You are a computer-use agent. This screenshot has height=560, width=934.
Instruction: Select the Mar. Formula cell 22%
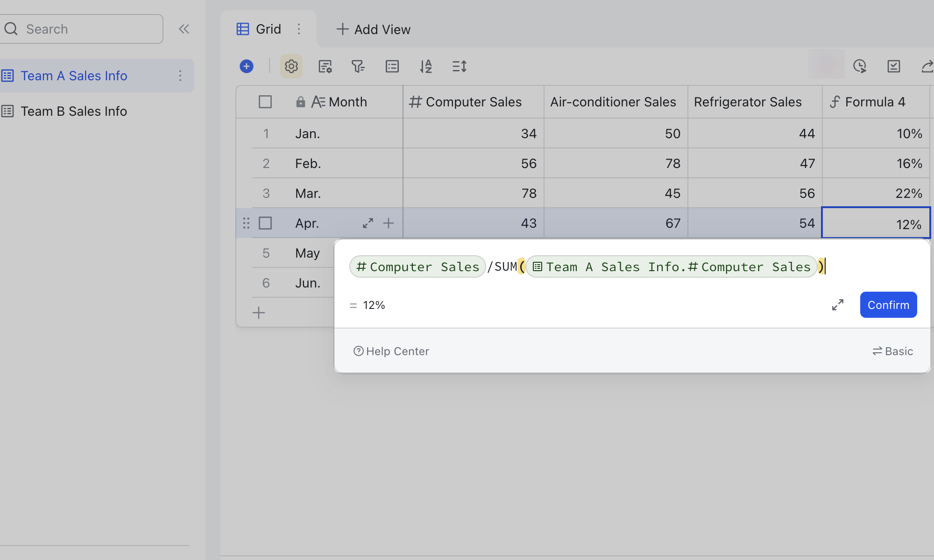[876, 193]
